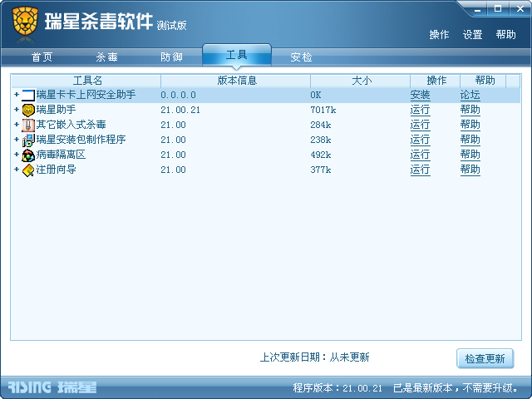Click the 注册向导 icon

tap(28, 170)
